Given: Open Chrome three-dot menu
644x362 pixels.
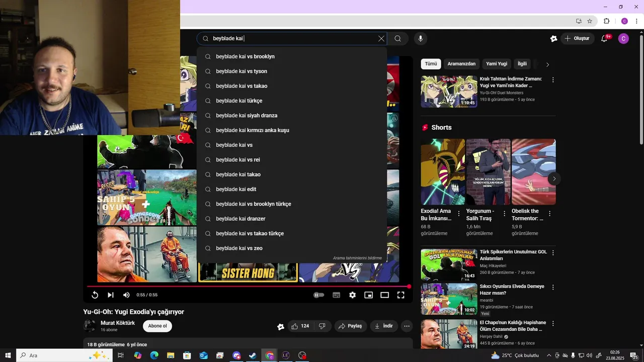Looking at the screenshot, I should (x=636, y=21).
